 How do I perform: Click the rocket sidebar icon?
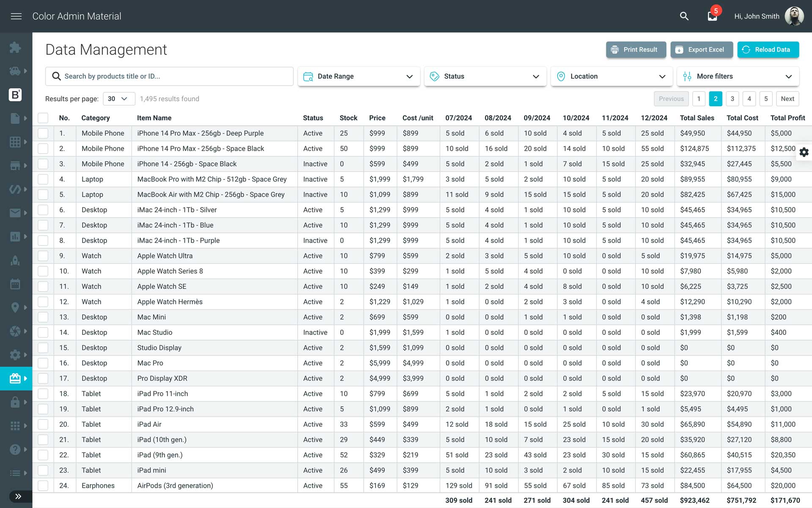[x=15, y=260]
